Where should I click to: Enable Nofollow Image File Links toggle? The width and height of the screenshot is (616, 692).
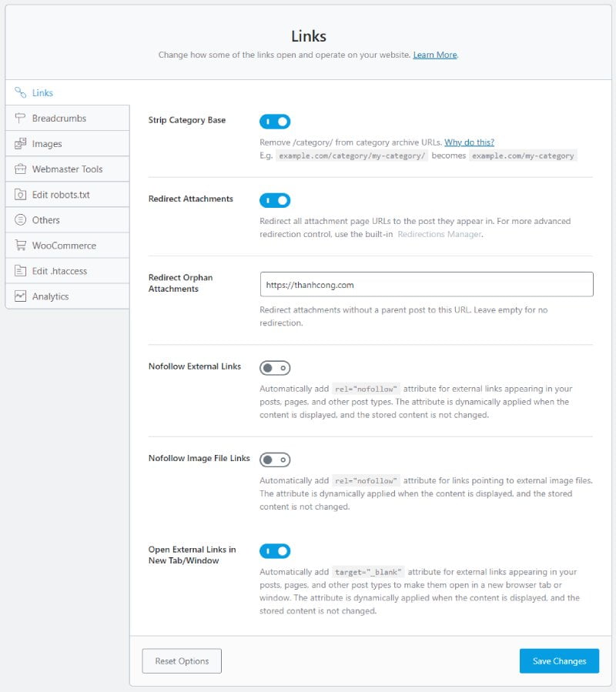(275, 460)
